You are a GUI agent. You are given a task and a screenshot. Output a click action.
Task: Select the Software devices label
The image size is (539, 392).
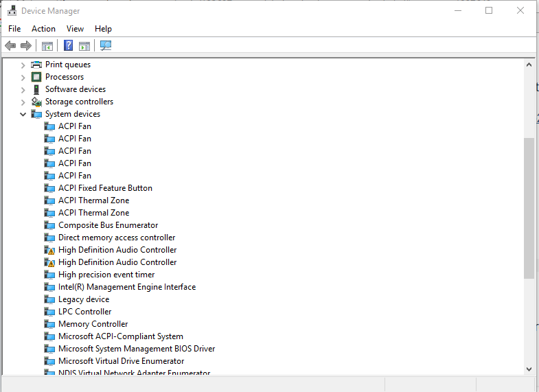(x=76, y=89)
